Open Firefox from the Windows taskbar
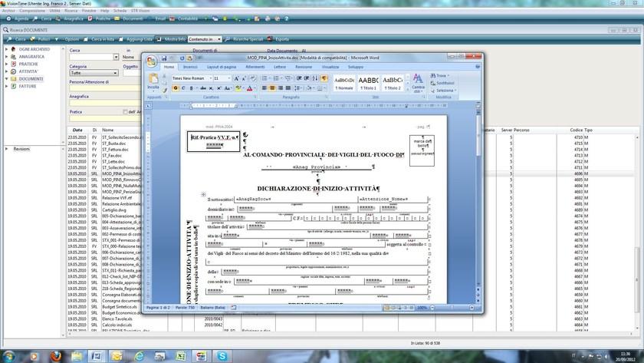This screenshot has height=363, width=644. 56,356
